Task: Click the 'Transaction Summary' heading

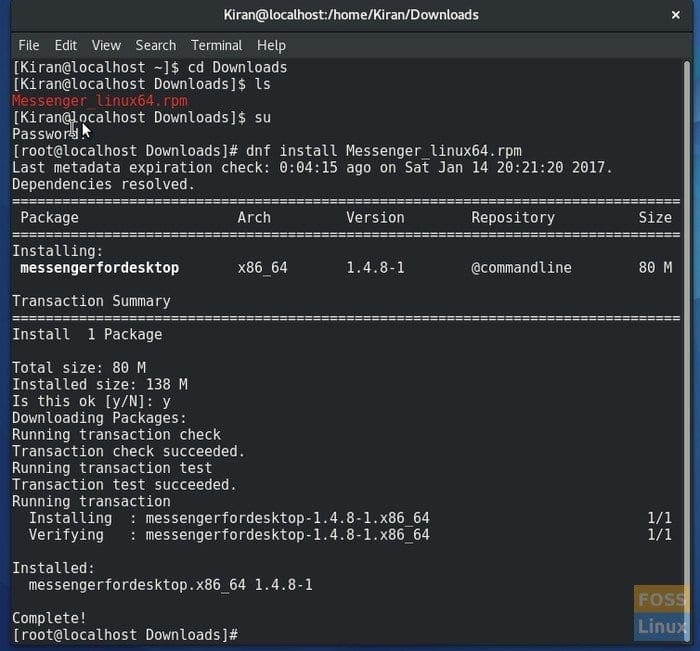Action: coord(91,301)
